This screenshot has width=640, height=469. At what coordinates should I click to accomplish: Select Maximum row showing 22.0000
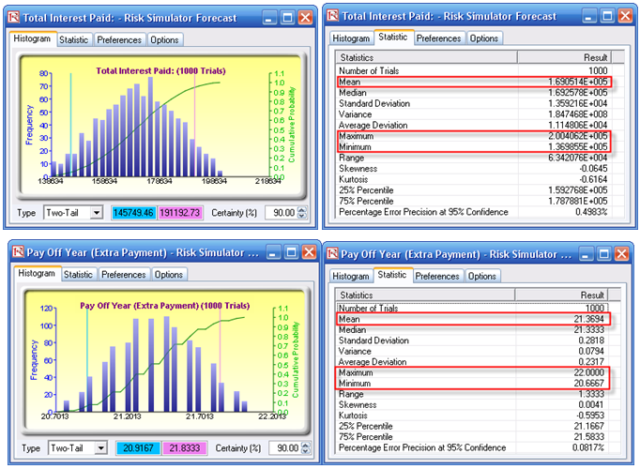point(472,373)
